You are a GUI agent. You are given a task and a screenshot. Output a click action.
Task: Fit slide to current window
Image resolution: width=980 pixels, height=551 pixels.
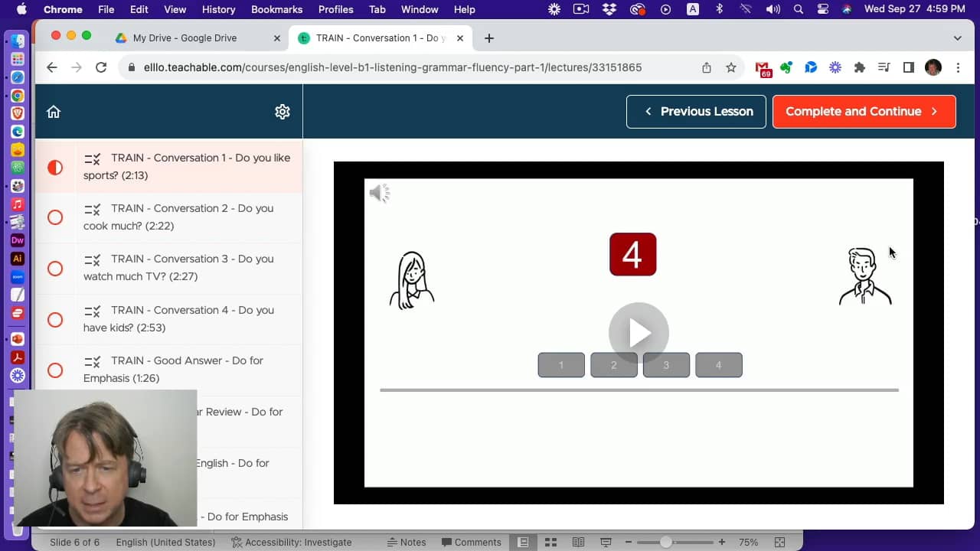pyautogui.click(x=779, y=542)
